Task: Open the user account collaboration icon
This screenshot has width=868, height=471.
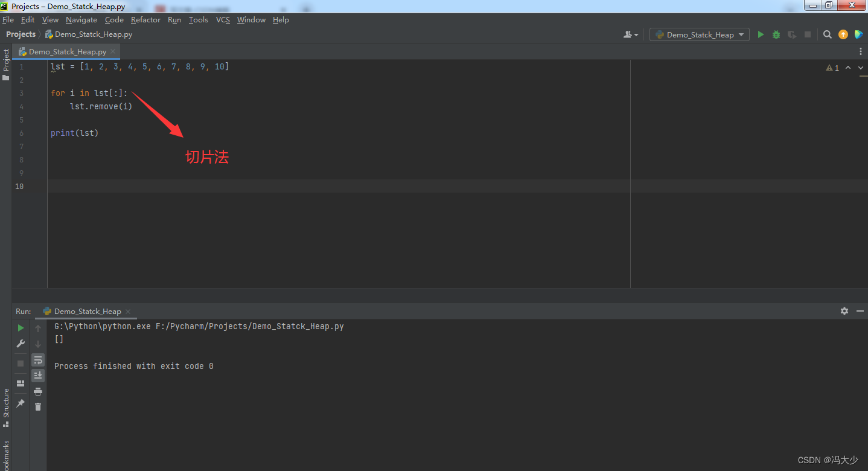Action: tap(631, 35)
